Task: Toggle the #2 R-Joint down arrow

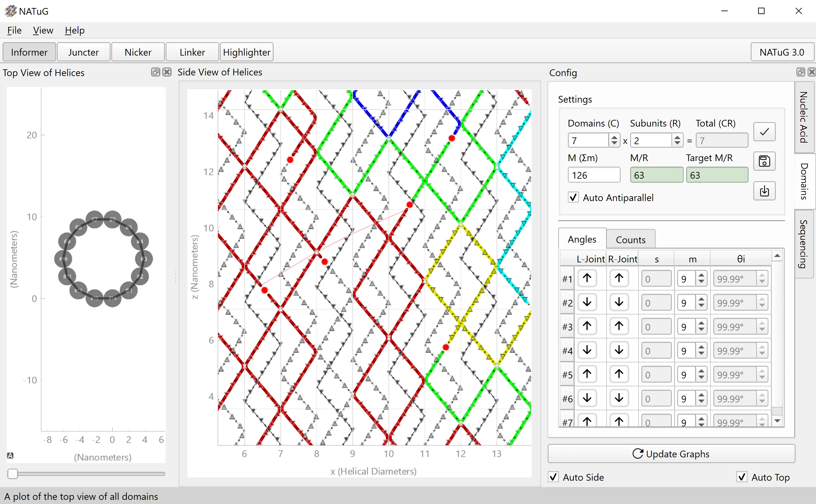Action: tap(619, 302)
